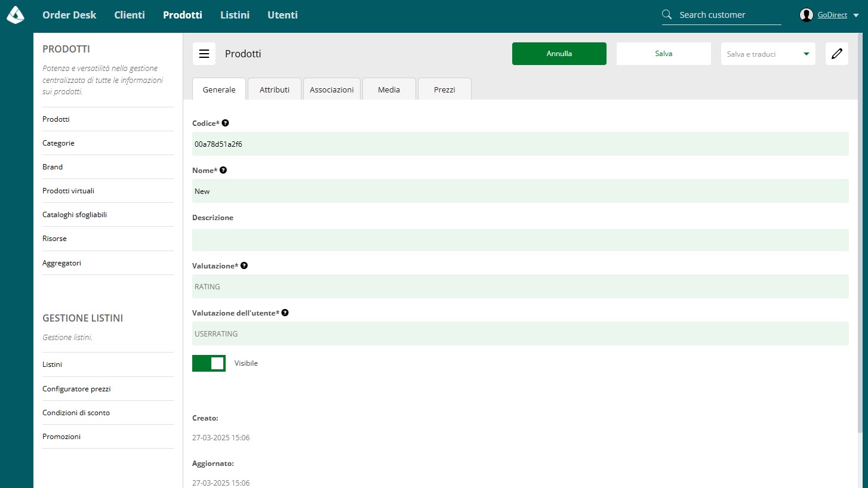Click the Salva button
Image resolution: width=868 pixels, height=488 pixels.
(664, 54)
